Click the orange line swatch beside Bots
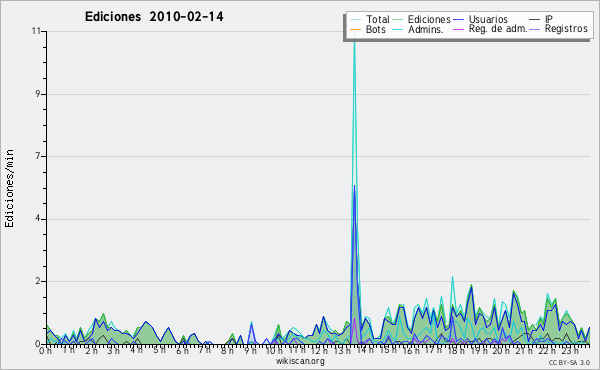This screenshot has width=600, height=370. click(x=355, y=29)
